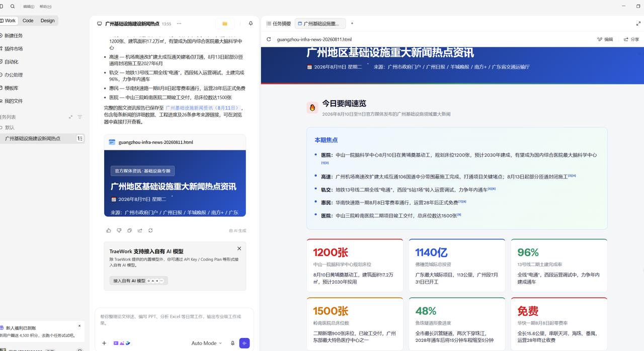Click the 接入自有 AI 模型 button
The width and height of the screenshot is (644, 351).
(139, 281)
